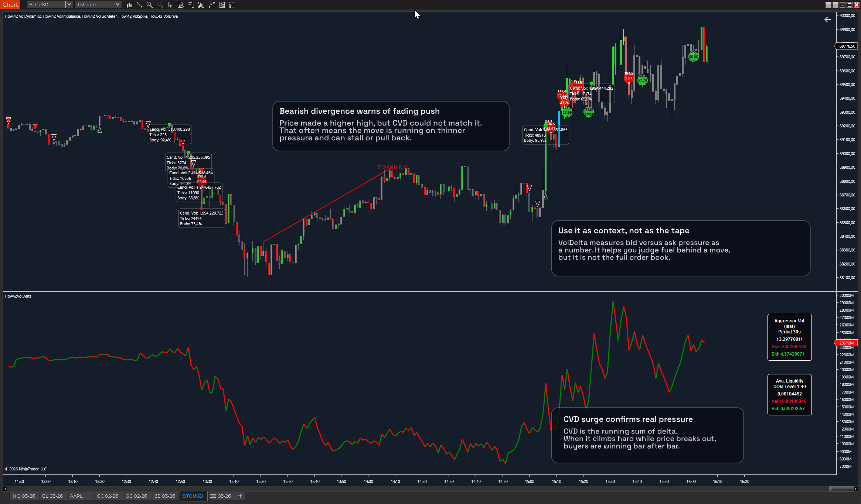The image size is (861, 504).
Task: Add a new chart tab with plus
Action: point(240,496)
